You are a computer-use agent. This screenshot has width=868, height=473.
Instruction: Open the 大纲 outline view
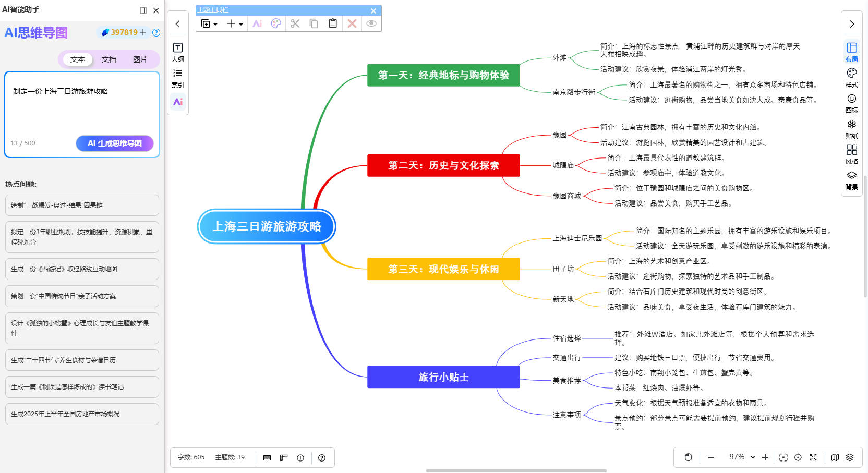177,52
